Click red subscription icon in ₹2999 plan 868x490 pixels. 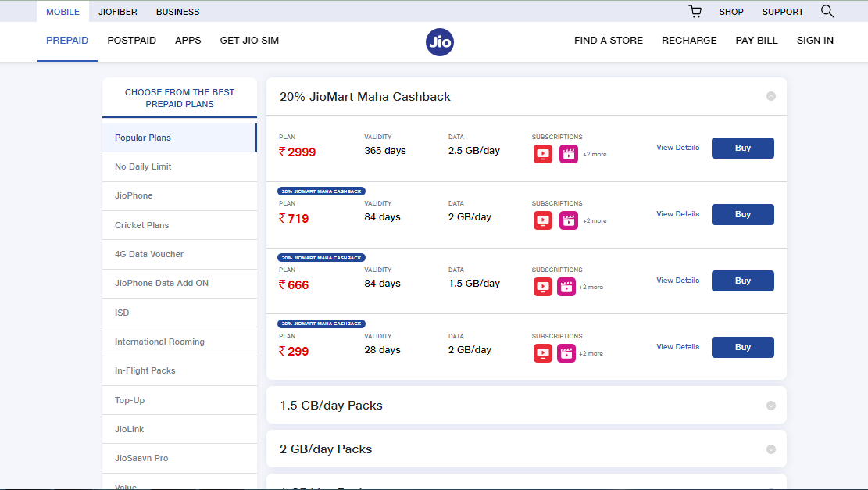coord(542,154)
